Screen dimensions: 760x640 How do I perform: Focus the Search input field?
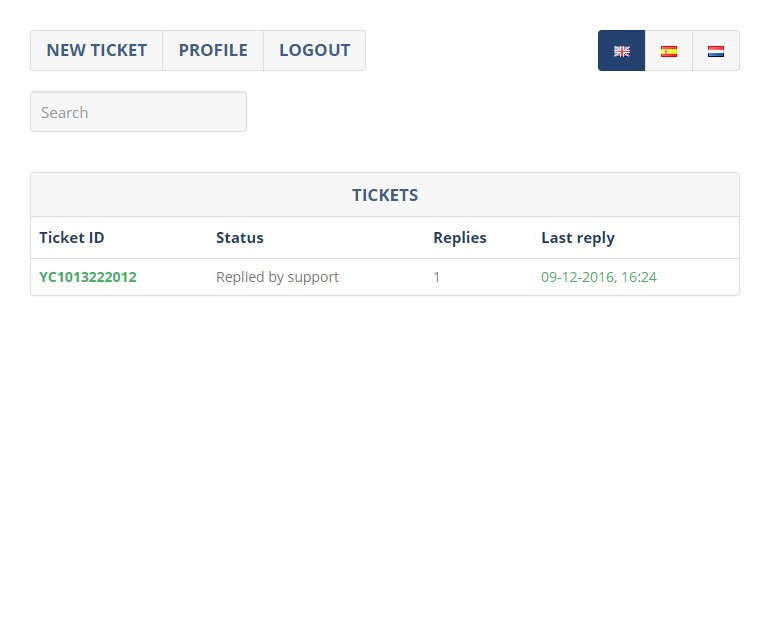coord(138,112)
